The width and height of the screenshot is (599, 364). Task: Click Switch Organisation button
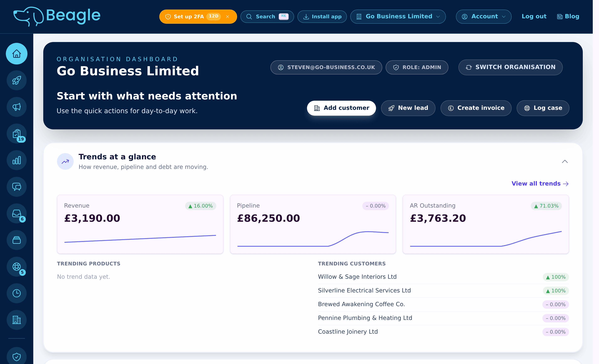pos(511,67)
